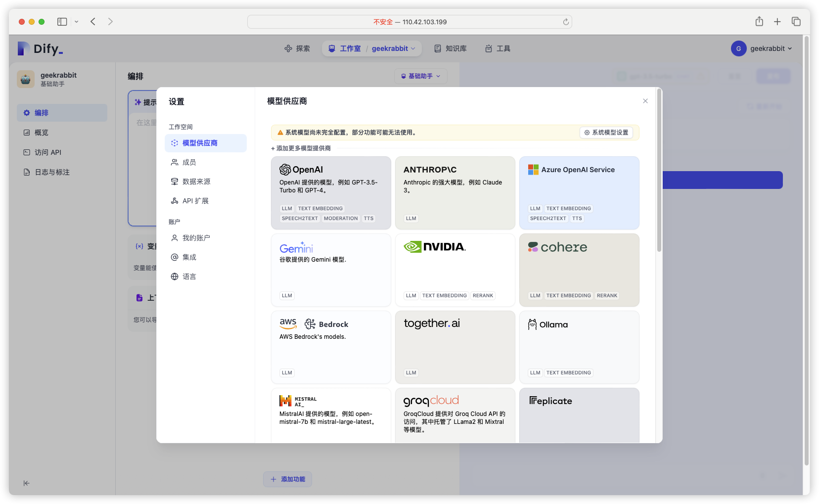Select the AWS Bedrock provider card
The height and width of the screenshot is (504, 819).
click(x=331, y=347)
